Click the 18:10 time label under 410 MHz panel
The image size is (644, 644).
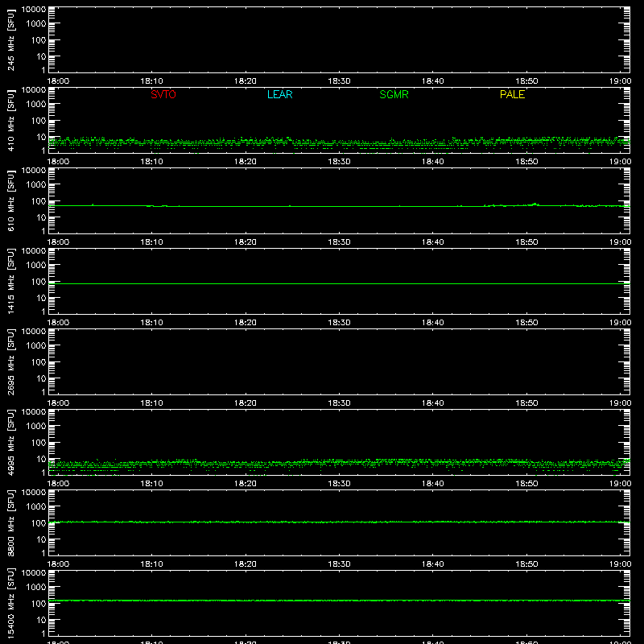pyautogui.click(x=151, y=162)
